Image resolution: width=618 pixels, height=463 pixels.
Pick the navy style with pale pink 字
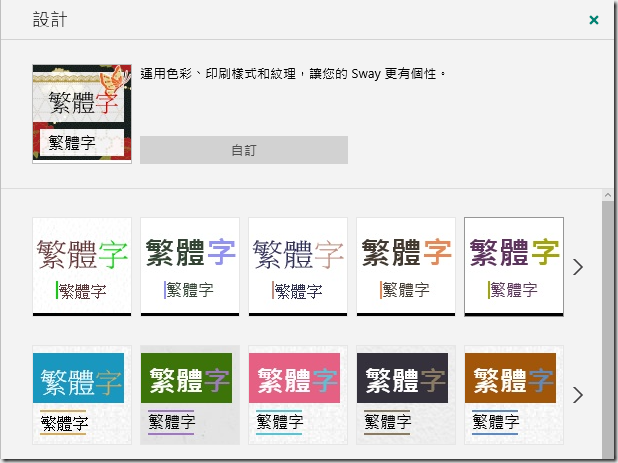(298, 266)
